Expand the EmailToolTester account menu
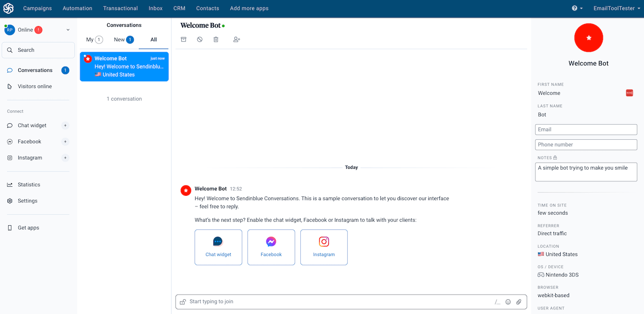644x314 pixels. [617, 8]
